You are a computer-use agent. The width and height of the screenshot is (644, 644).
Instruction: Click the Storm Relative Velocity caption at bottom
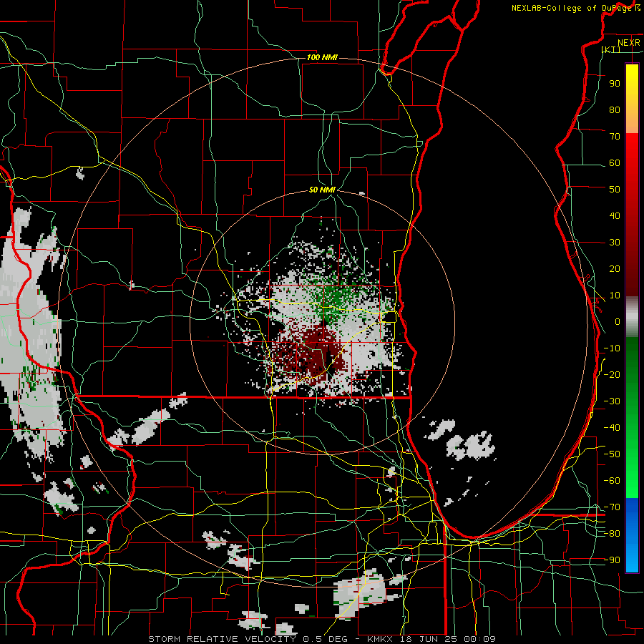pyautogui.click(x=321, y=639)
